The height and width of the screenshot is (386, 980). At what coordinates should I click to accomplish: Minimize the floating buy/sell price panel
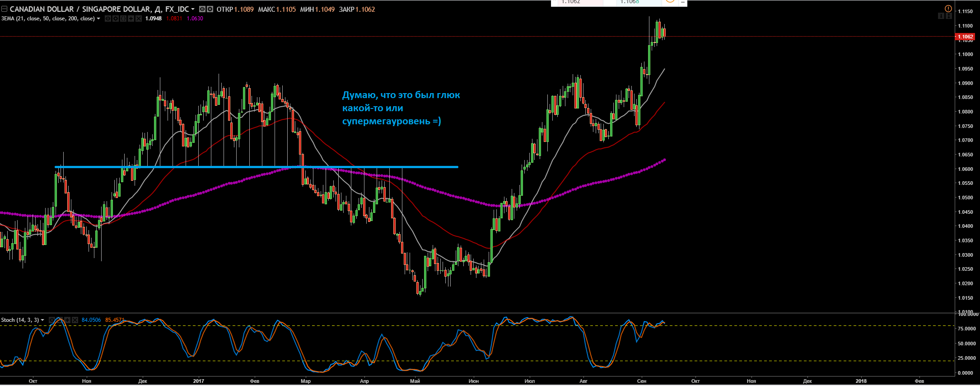(683, 2)
